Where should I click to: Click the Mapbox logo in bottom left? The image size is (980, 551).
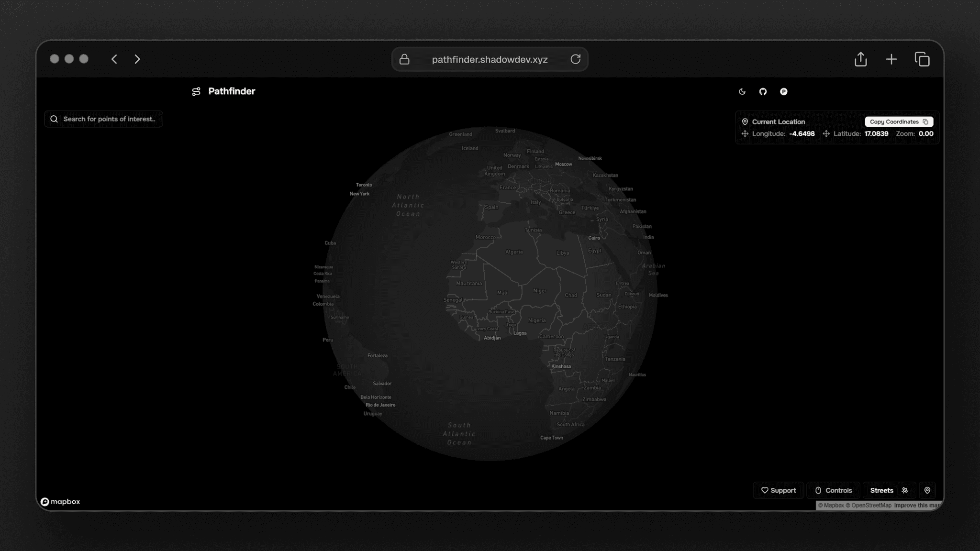click(60, 502)
